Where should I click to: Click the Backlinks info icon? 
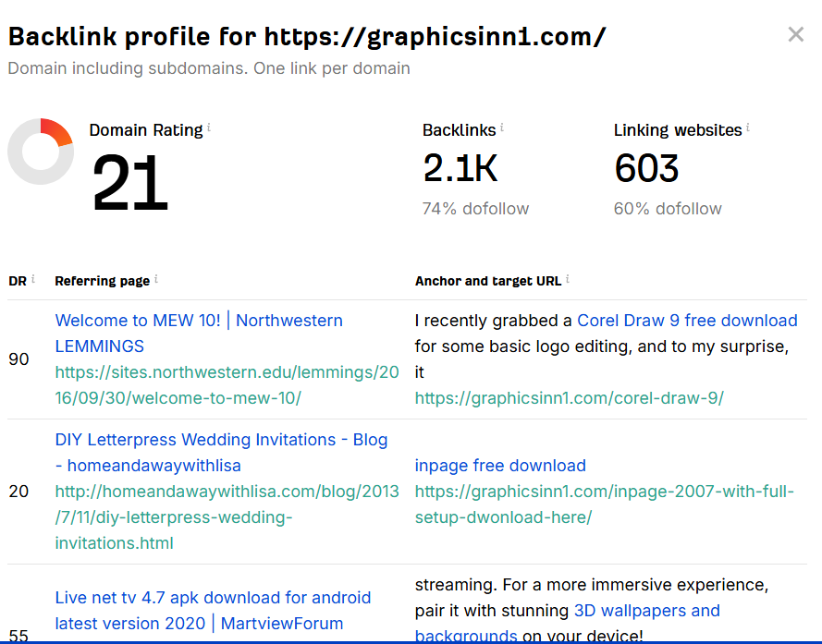(x=502, y=127)
